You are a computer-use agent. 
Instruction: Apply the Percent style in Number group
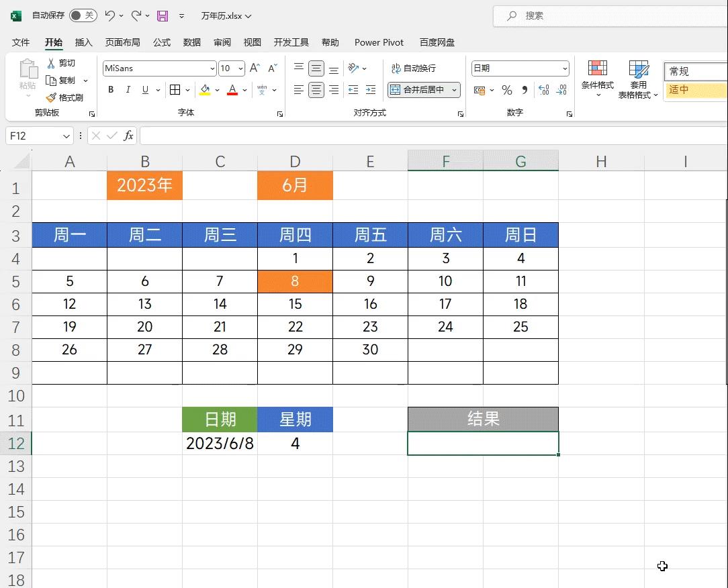coord(506,90)
